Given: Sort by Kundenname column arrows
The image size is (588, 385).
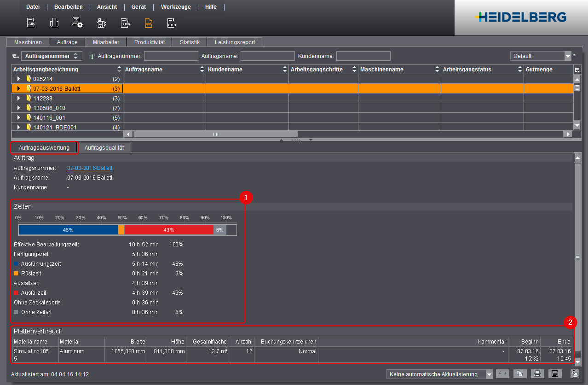Looking at the screenshot, I should click(284, 70).
